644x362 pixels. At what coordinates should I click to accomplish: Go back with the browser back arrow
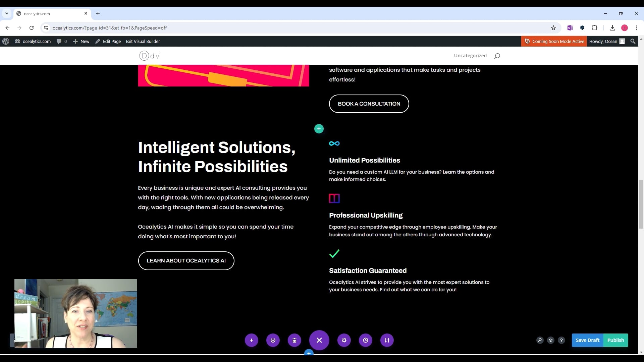point(7,28)
